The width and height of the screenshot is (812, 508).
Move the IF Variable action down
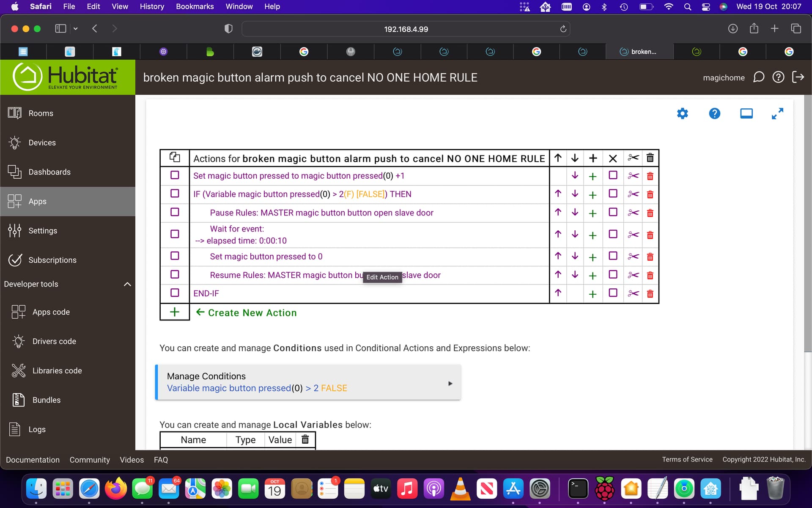coord(575,194)
